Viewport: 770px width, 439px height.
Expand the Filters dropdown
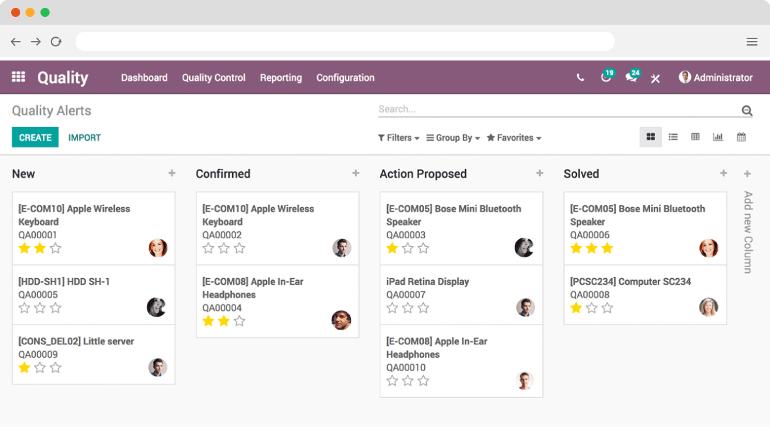[398, 138]
